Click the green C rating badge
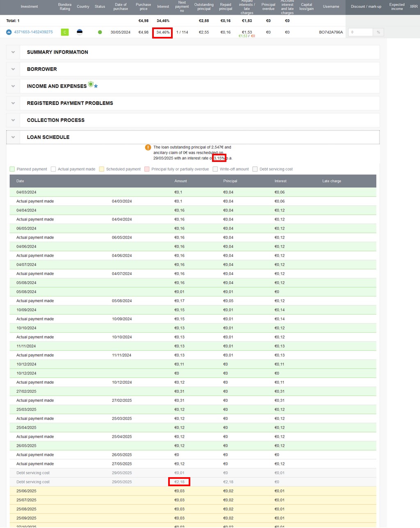The image size is (420, 528). coord(65,32)
